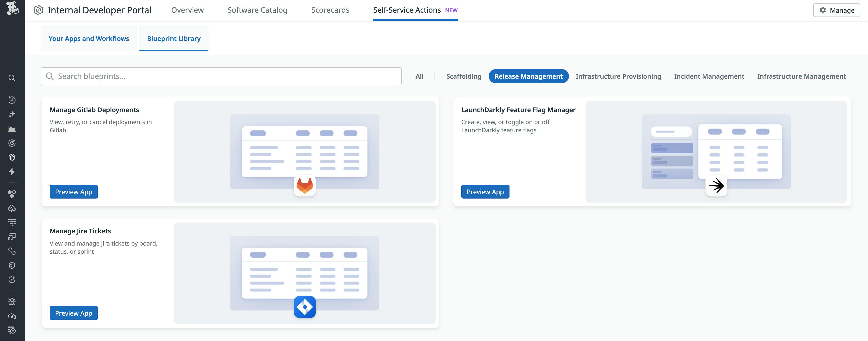This screenshot has width=868, height=341.
Task: Click the recent history clock icon in sidebar
Action: click(x=12, y=100)
